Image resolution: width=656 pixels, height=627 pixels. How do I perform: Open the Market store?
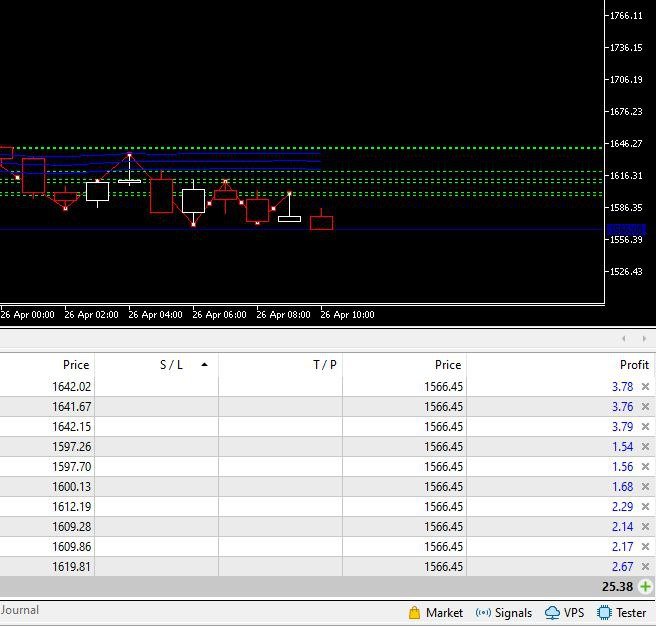(x=435, y=613)
